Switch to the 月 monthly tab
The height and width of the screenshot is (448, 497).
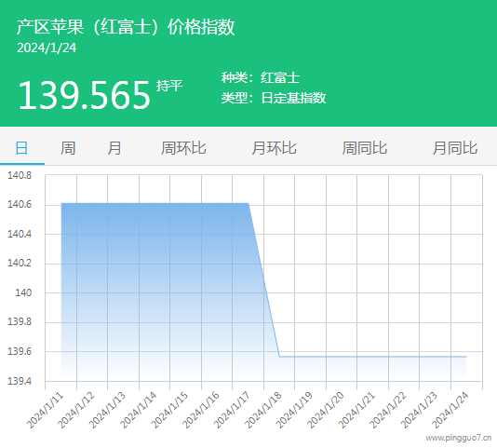click(x=114, y=148)
